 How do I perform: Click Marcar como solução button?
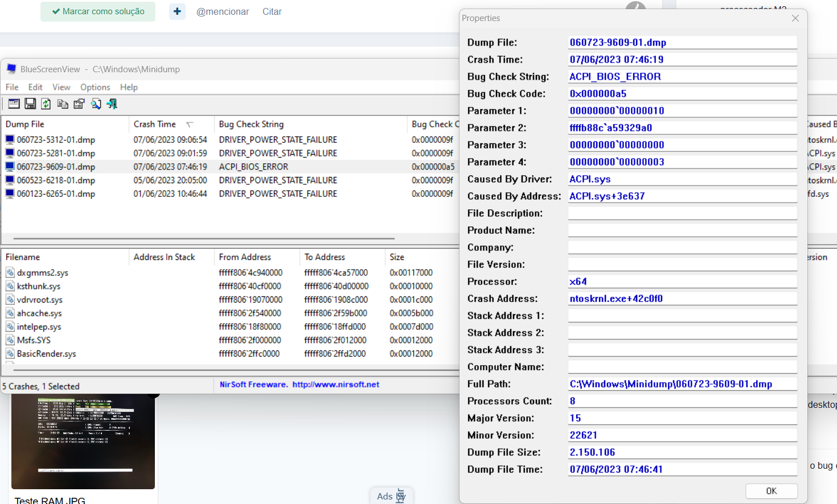(x=98, y=11)
